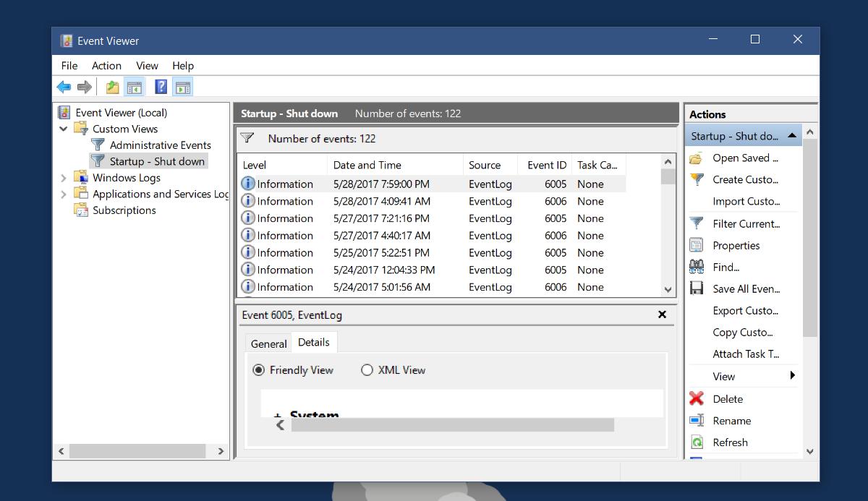Click the Help toolbar icon
Screen dimensions: 868x501
tap(160, 86)
